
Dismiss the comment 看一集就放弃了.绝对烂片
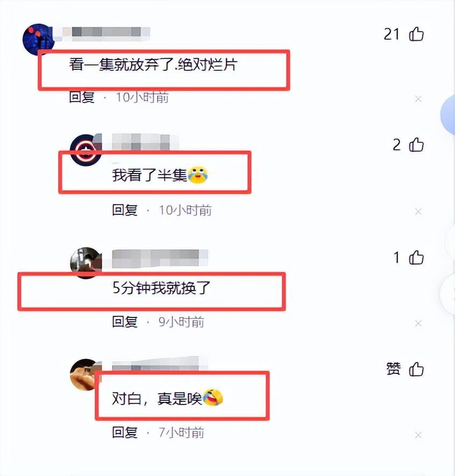click(x=418, y=99)
